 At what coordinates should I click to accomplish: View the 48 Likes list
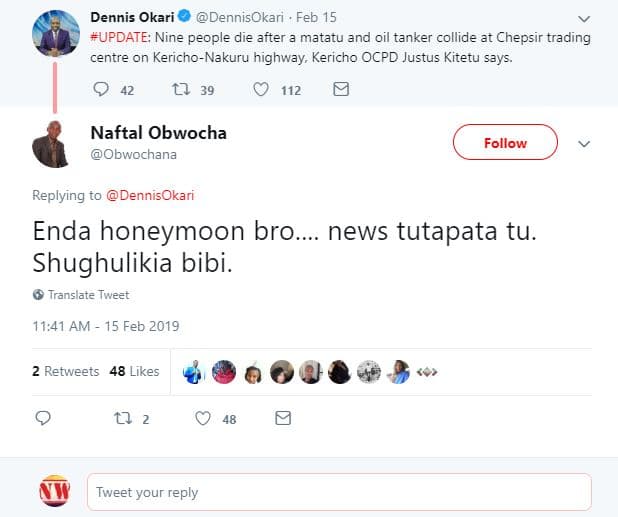pos(134,371)
